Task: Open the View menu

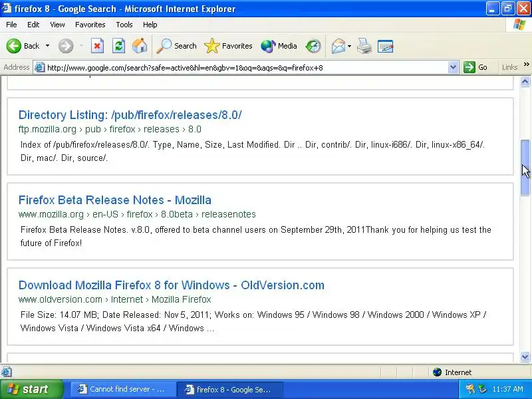Action: 57,25
